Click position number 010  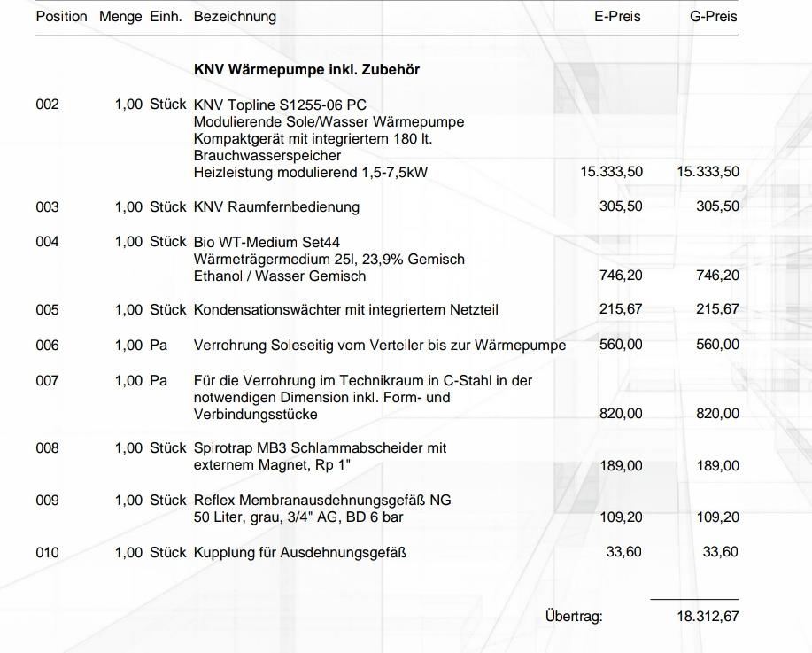[x=47, y=553]
